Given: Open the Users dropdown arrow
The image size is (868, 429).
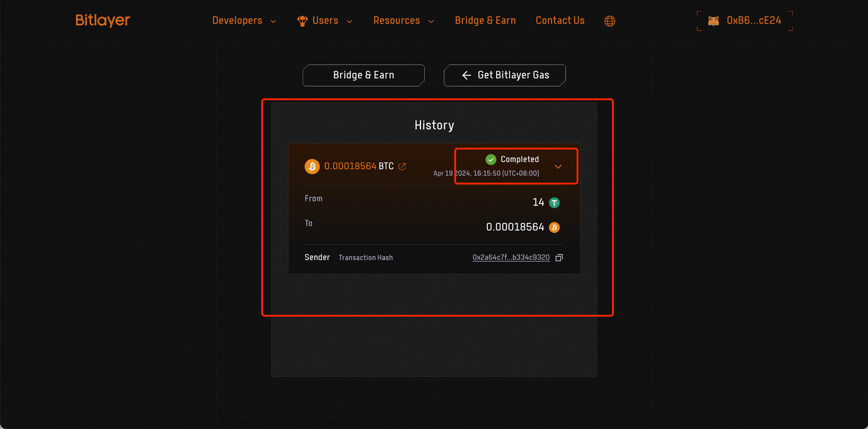Looking at the screenshot, I should coord(349,22).
